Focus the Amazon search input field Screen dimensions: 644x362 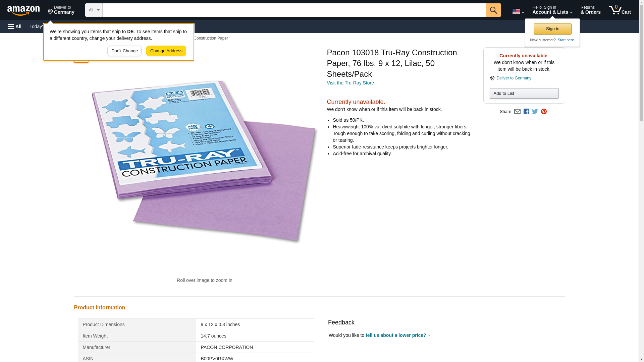[x=294, y=10]
